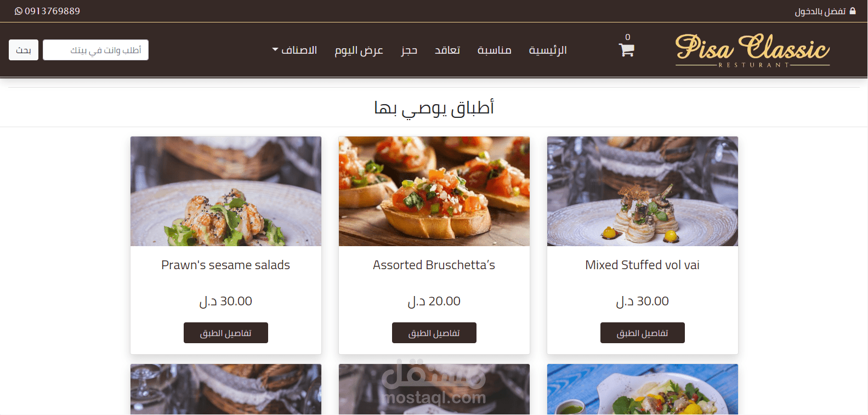Open the تعاقد menu item

[x=447, y=50]
